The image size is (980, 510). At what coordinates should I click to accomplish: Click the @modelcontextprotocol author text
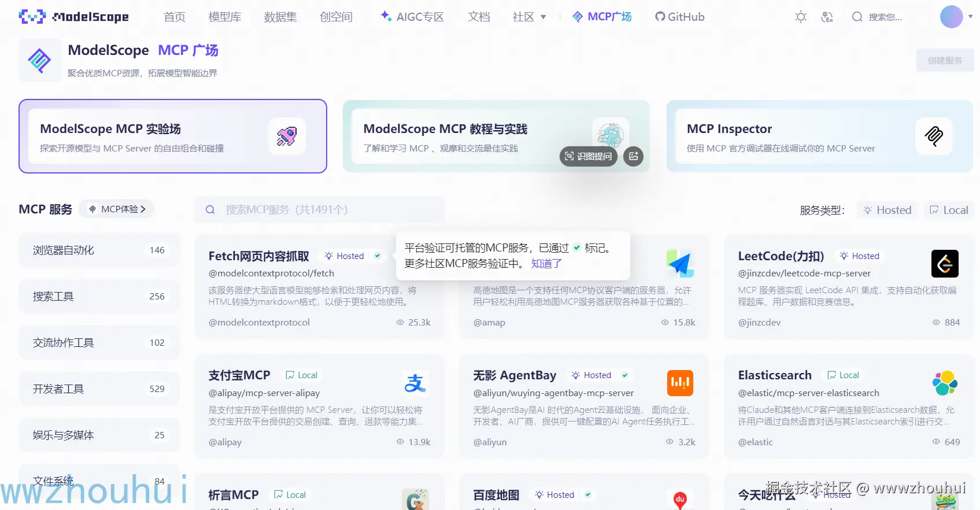click(259, 323)
